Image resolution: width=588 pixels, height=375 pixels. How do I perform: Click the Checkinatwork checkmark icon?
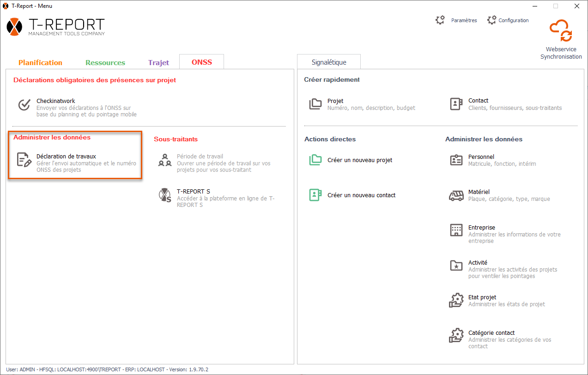coord(24,105)
